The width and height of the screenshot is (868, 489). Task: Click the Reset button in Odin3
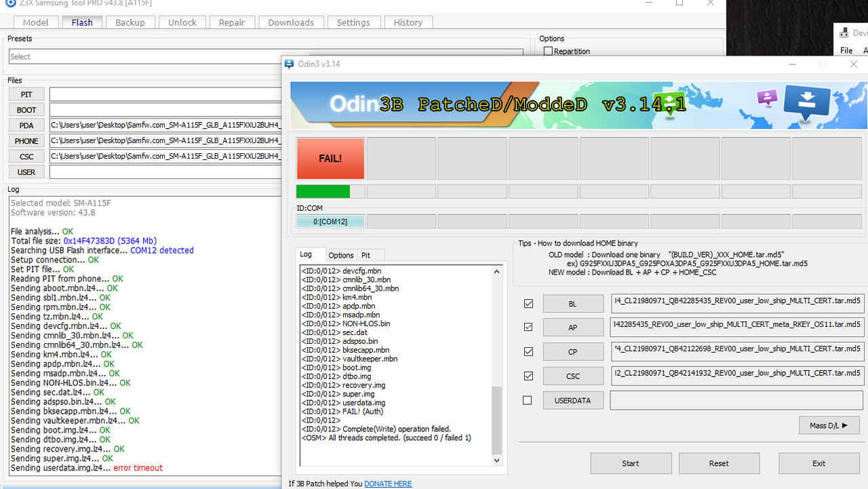tap(719, 463)
